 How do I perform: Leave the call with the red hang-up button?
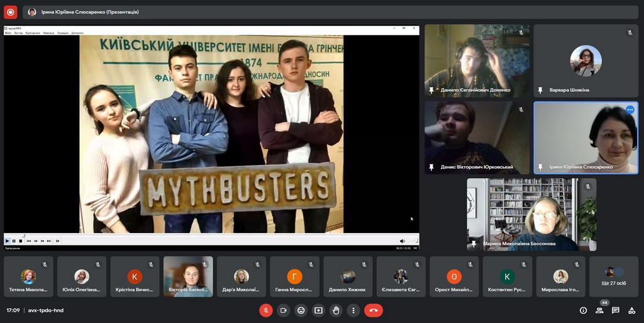coord(374,310)
